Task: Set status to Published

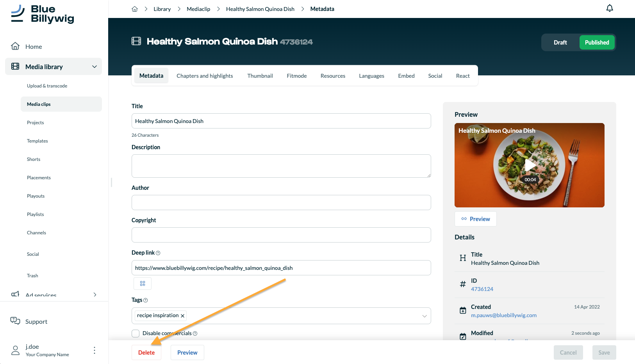Action: (597, 43)
